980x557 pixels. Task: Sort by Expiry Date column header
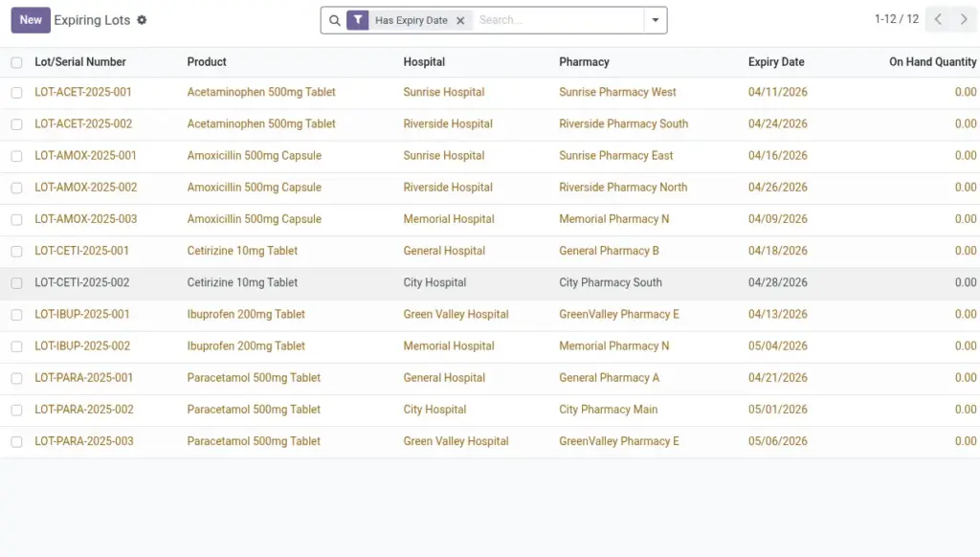click(775, 62)
